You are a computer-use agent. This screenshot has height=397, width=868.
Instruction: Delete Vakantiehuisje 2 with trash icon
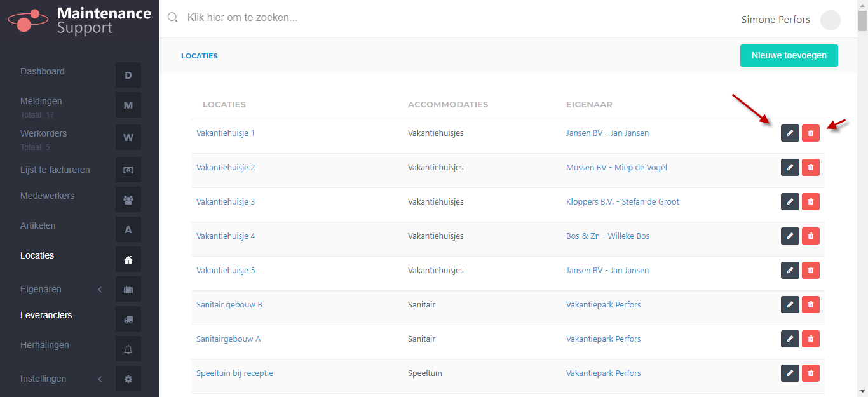811,167
